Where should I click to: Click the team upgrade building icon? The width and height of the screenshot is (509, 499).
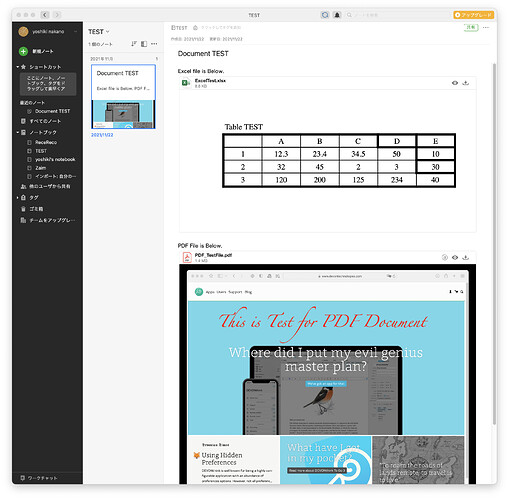pyautogui.click(x=23, y=220)
